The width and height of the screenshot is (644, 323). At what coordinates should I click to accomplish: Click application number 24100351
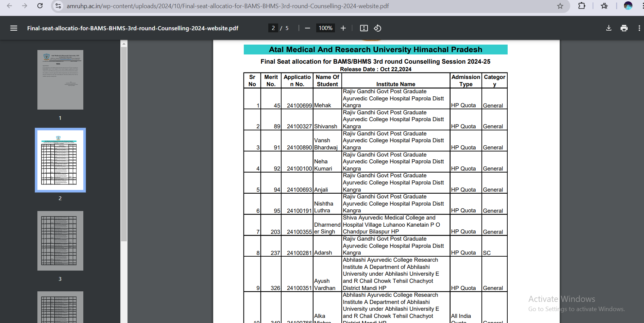click(299, 288)
